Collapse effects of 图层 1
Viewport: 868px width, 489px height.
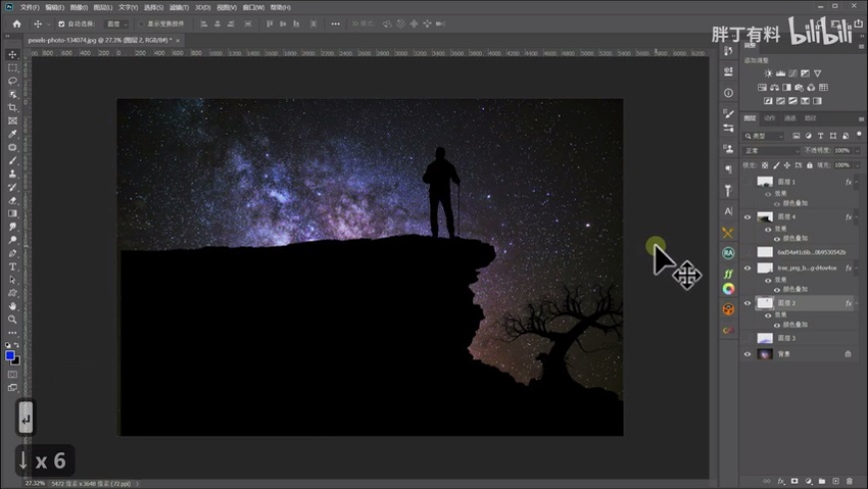pyautogui.click(x=856, y=182)
